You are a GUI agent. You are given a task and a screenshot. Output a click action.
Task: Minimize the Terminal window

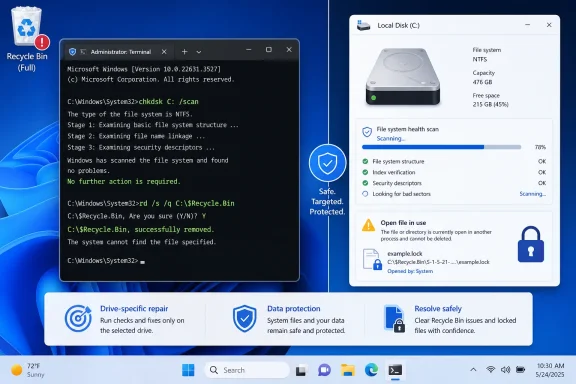click(x=249, y=50)
